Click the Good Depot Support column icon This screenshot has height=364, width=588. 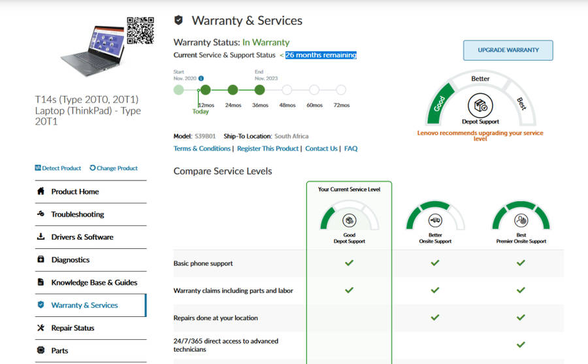click(349, 220)
